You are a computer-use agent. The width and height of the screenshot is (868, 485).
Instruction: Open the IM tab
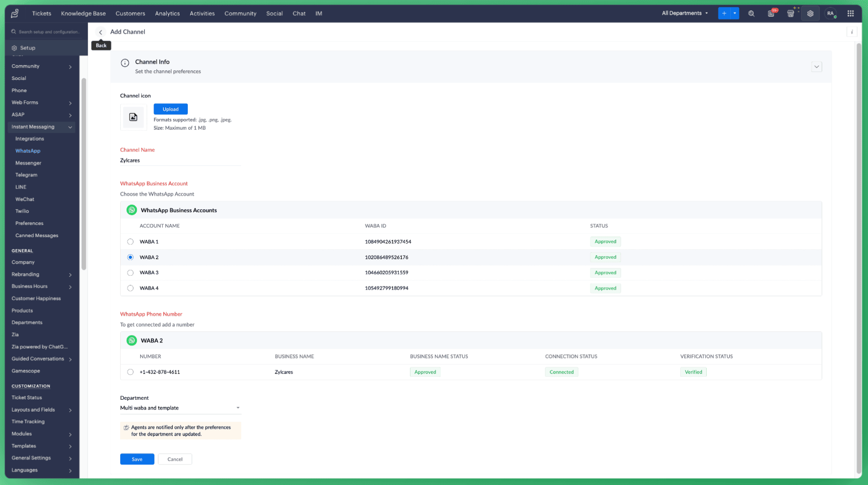pyautogui.click(x=319, y=14)
